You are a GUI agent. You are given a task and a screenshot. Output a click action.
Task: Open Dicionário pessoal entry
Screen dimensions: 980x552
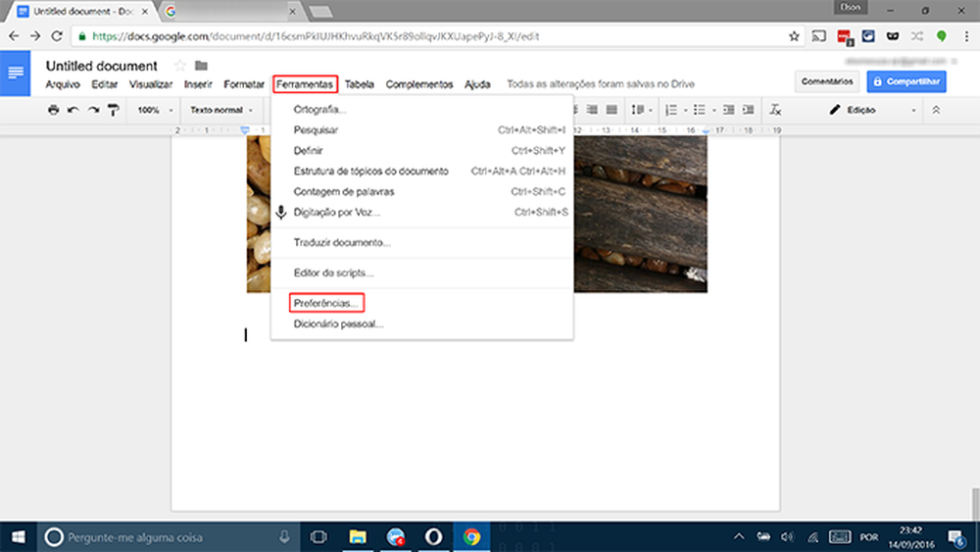click(421, 324)
